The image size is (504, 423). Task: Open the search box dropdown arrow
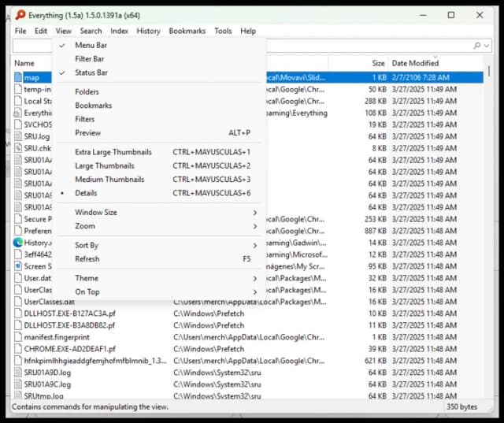point(487,46)
